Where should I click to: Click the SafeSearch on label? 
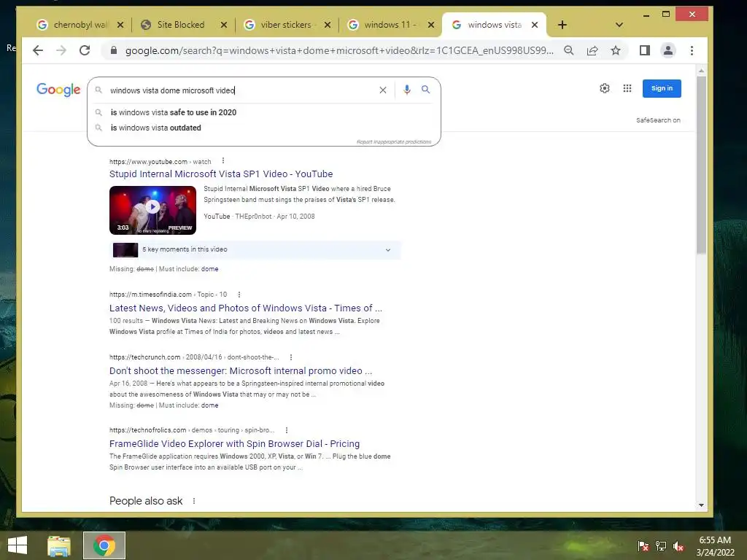coord(659,120)
